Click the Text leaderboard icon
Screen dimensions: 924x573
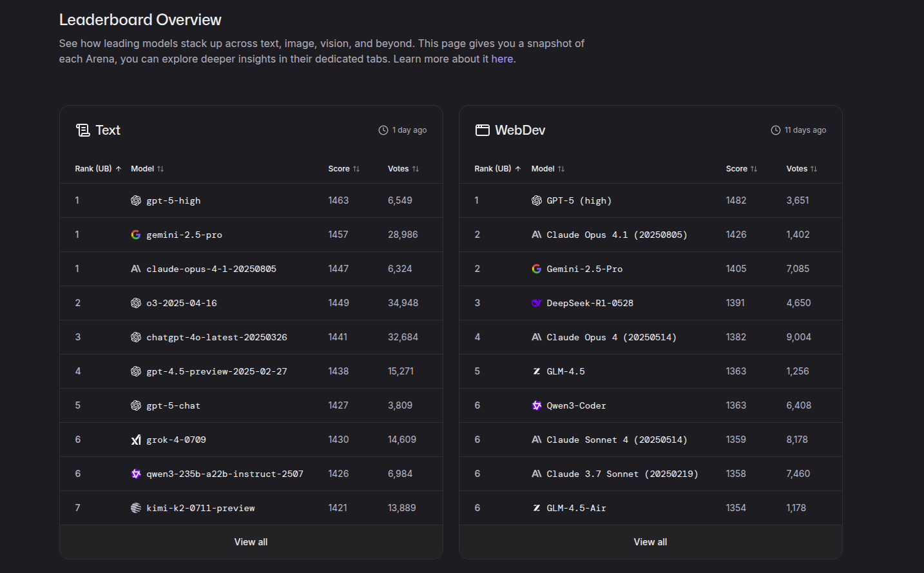(82, 130)
